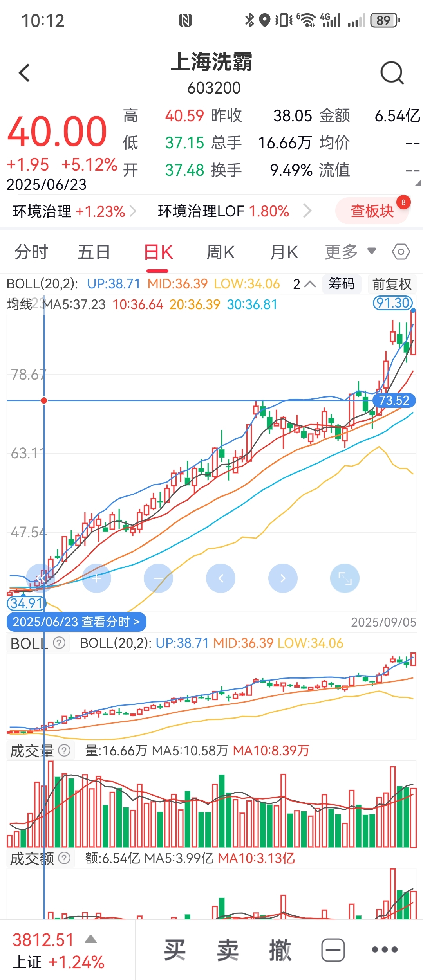Tap current price 40.00
The width and height of the screenshot is (423, 980).
(x=57, y=131)
